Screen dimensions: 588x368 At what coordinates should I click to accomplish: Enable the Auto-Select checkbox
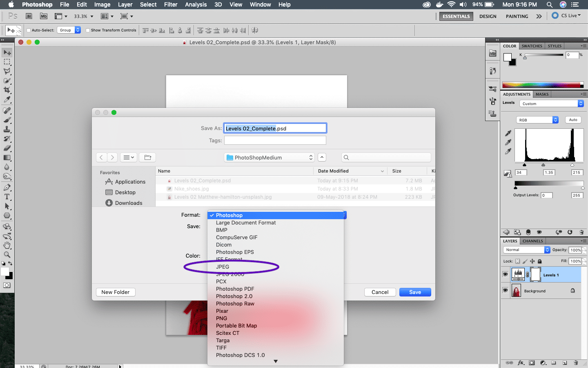(x=29, y=30)
